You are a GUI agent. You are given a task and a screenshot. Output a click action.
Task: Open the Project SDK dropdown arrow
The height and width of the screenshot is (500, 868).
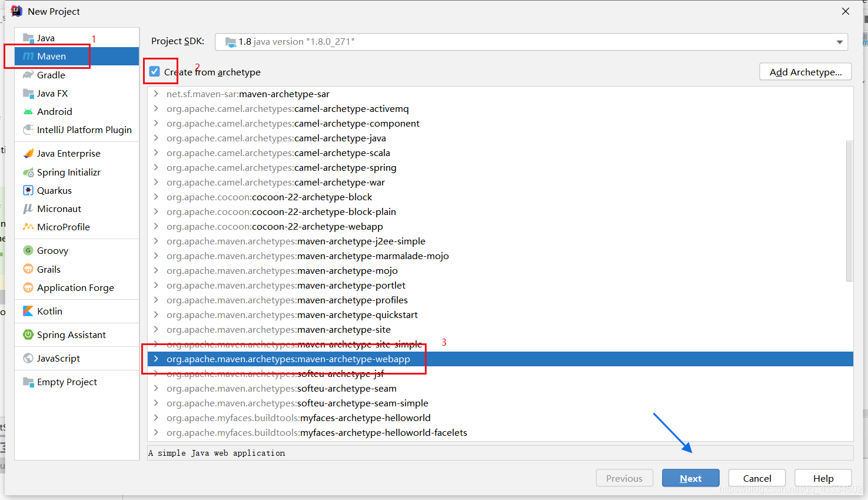point(840,42)
